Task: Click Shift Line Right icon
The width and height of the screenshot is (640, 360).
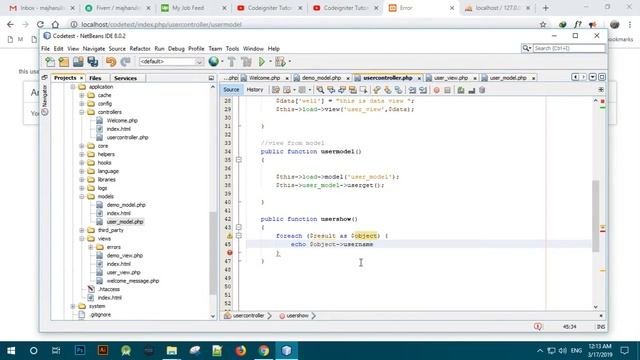Action: (423, 90)
